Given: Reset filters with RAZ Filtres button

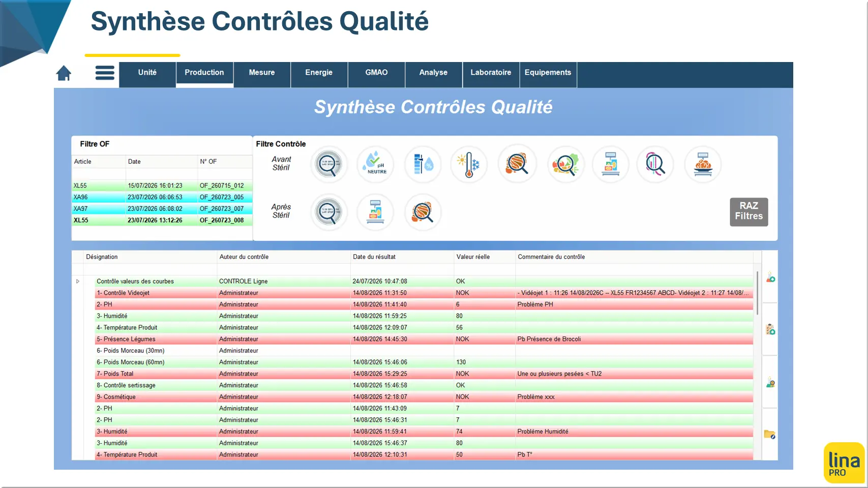Looking at the screenshot, I should [749, 211].
